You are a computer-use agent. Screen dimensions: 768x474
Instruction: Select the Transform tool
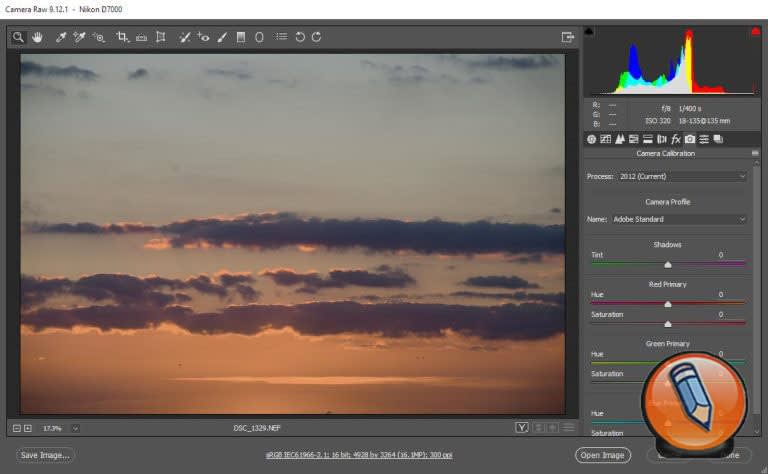(x=161, y=37)
